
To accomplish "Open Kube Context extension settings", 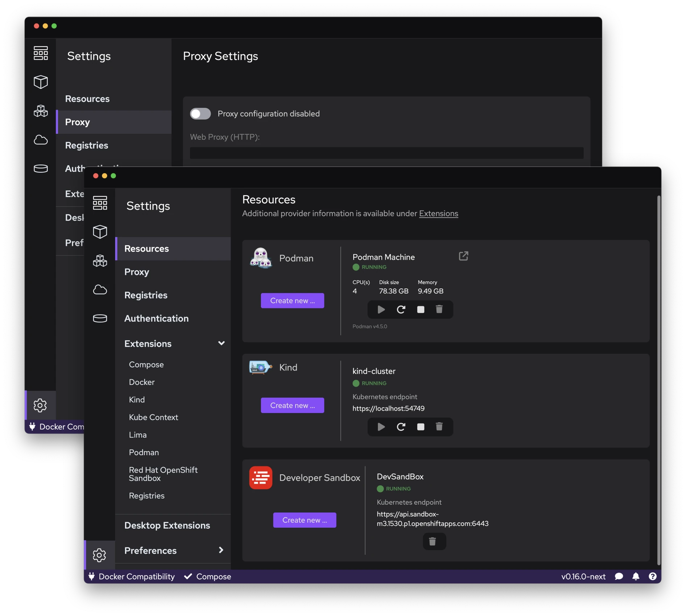I will pos(153,417).
